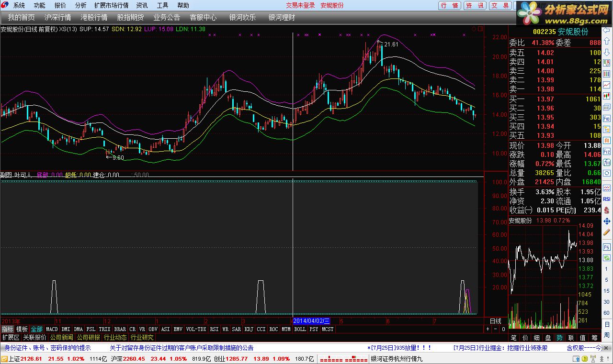Click the minus zoom button beside 日线
Viewport: 613px width, 364px height.
[x=496, y=329]
